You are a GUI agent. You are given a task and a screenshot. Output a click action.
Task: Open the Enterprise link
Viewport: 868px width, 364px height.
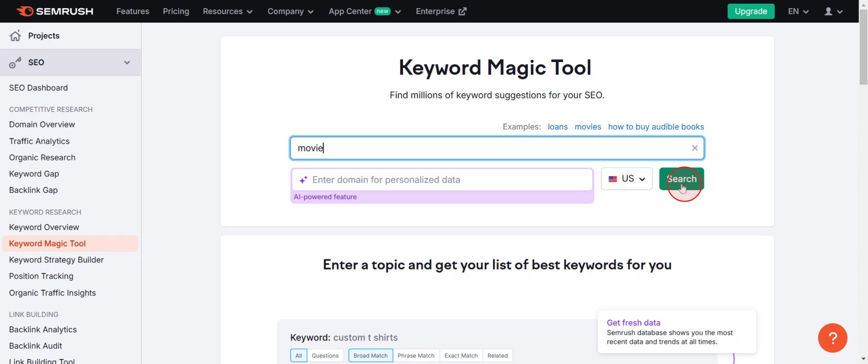pos(441,12)
